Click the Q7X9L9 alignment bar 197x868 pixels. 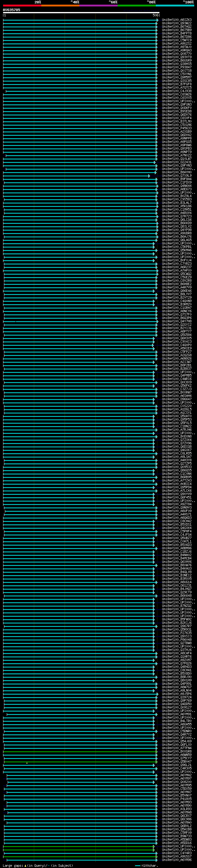point(76,176)
